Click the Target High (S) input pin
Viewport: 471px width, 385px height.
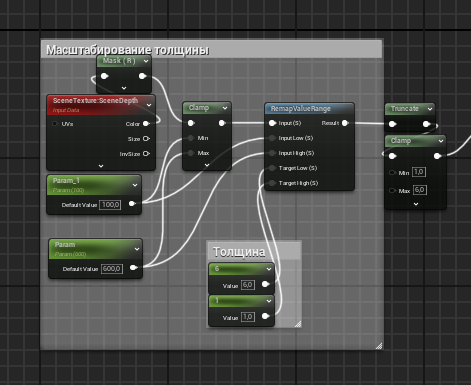[272, 183]
